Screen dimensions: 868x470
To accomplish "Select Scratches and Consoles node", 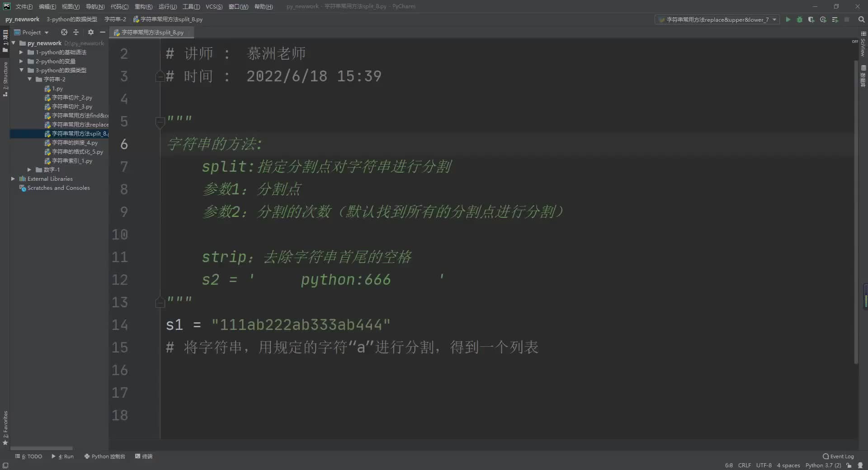I will point(54,188).
